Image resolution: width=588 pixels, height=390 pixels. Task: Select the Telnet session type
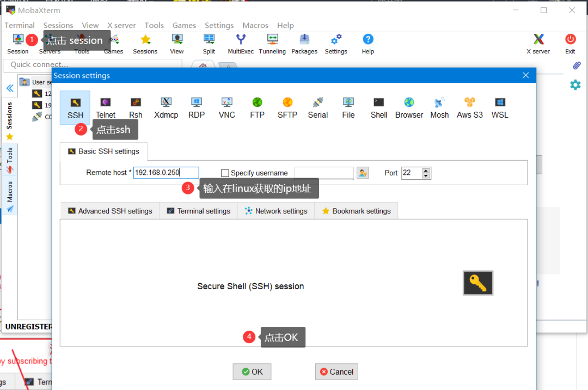[x=106, y=108]
